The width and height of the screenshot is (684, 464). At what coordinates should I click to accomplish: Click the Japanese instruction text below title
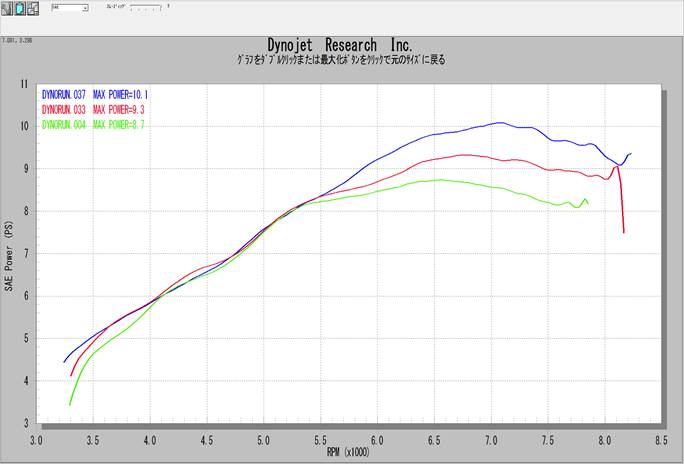[x=340, y=60]
